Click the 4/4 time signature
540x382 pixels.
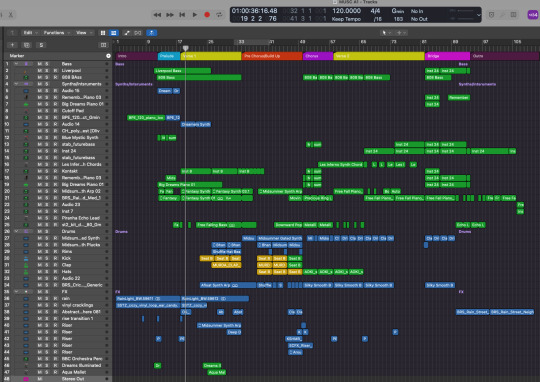(x=375, y=11)
